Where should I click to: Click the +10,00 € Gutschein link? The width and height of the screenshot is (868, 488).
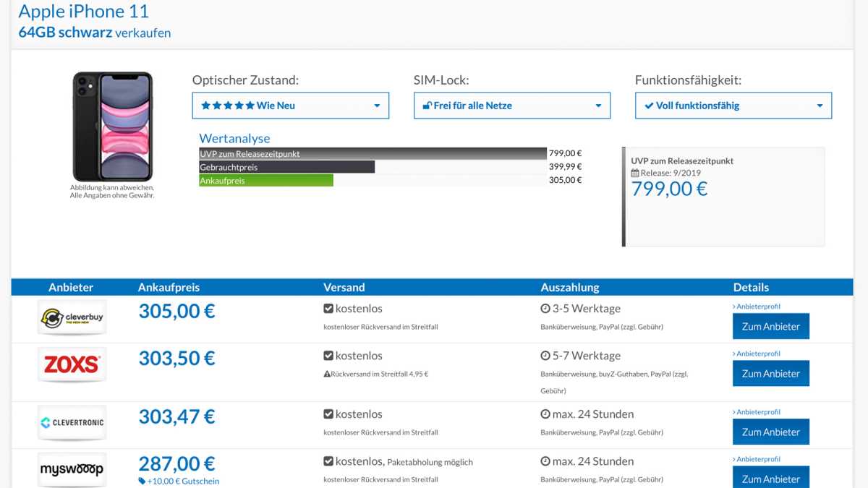pos(183,481)
